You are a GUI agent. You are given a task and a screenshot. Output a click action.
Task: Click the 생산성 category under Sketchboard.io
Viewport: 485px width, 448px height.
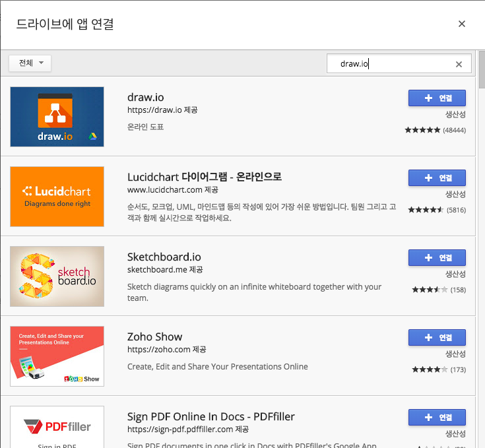click(x=455, y=274)
